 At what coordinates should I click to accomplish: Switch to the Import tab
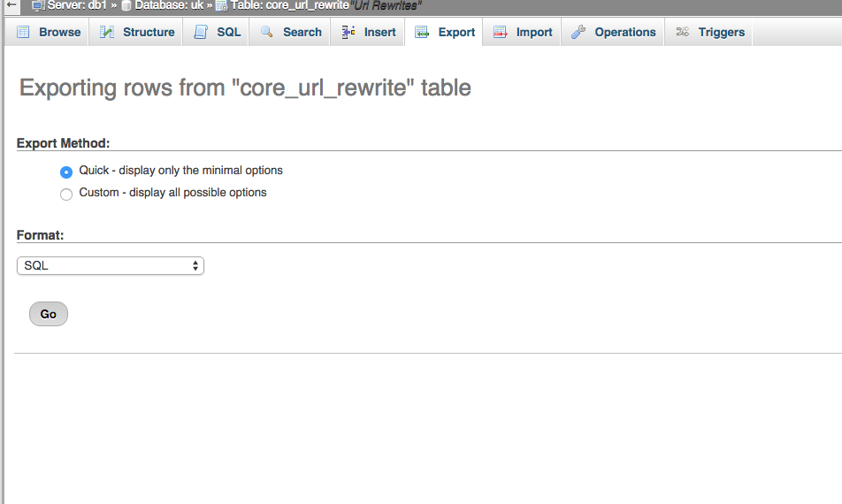tap(522, 32)
